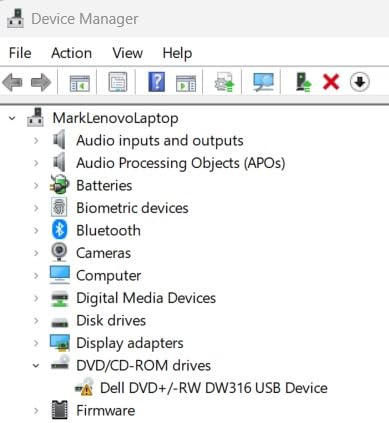Click the webcam Cameras icon
This screenshot has width=389, height=423.
coord(59,252)
